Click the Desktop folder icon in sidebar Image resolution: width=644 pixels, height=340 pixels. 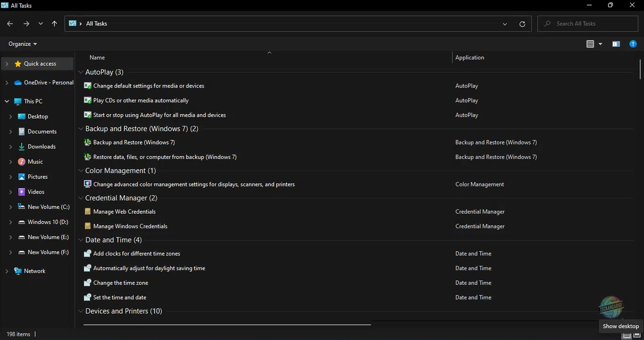tap(22, 116)
